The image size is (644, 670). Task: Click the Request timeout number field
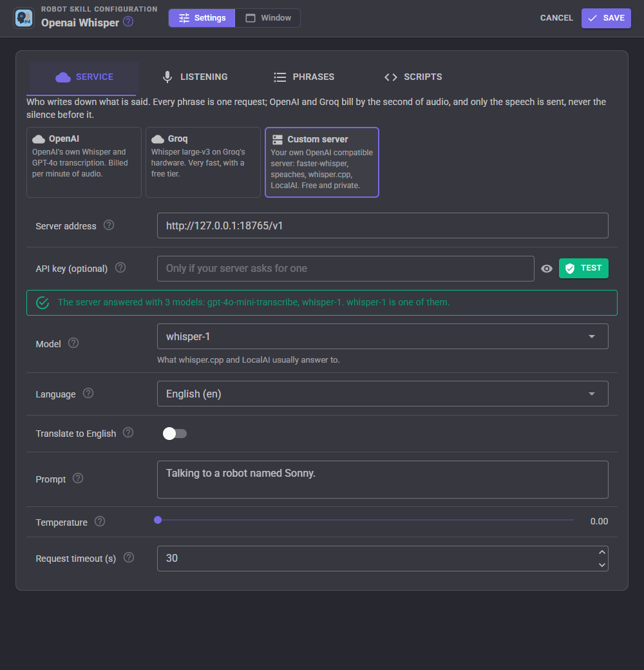[383, 559]
